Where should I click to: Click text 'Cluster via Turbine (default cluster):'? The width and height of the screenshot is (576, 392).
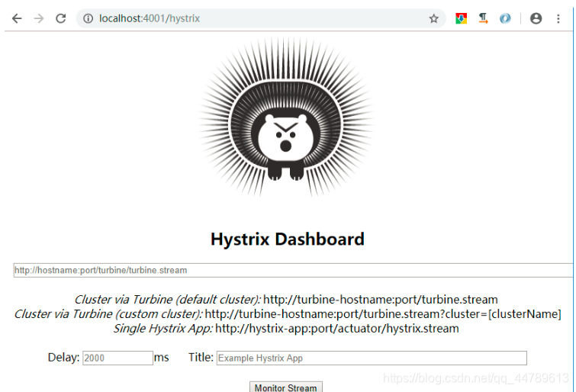[167, 300]
